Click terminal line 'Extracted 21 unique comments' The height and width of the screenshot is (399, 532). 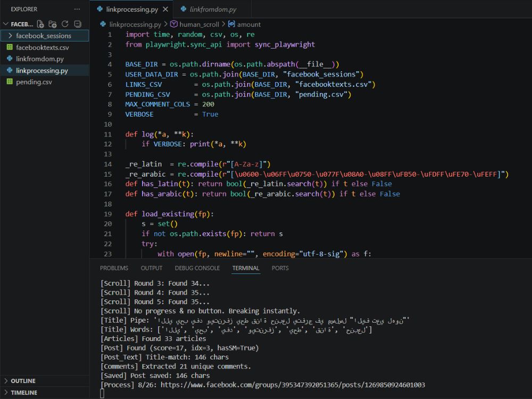click(x=176, y=367)
